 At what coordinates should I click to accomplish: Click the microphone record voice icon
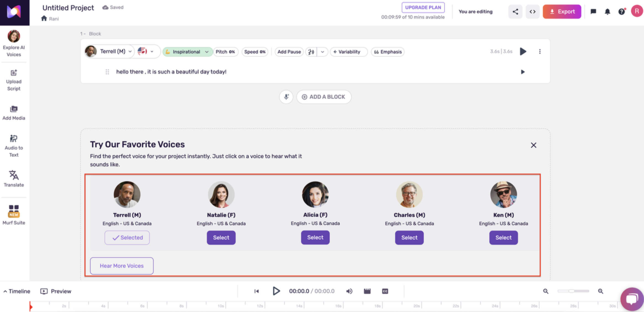click(286, 97)
